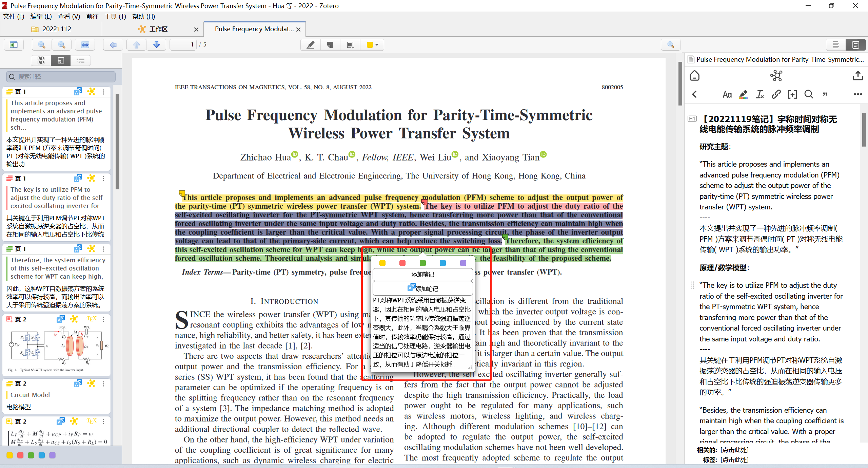Screen dimensions: 868x468
Task: Select the area selection annotation tool
Action: pos(350,44)
